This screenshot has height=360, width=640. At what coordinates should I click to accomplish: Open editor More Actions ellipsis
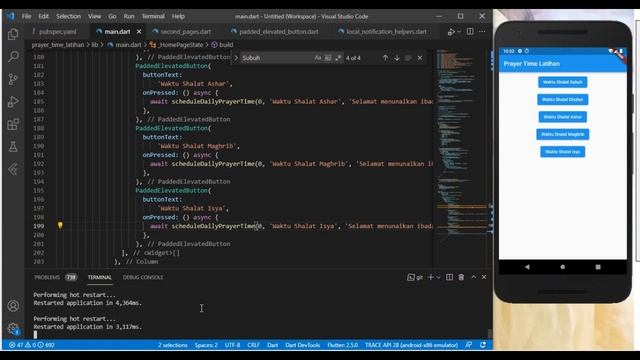pyautogui.click(x=482, y=31)
